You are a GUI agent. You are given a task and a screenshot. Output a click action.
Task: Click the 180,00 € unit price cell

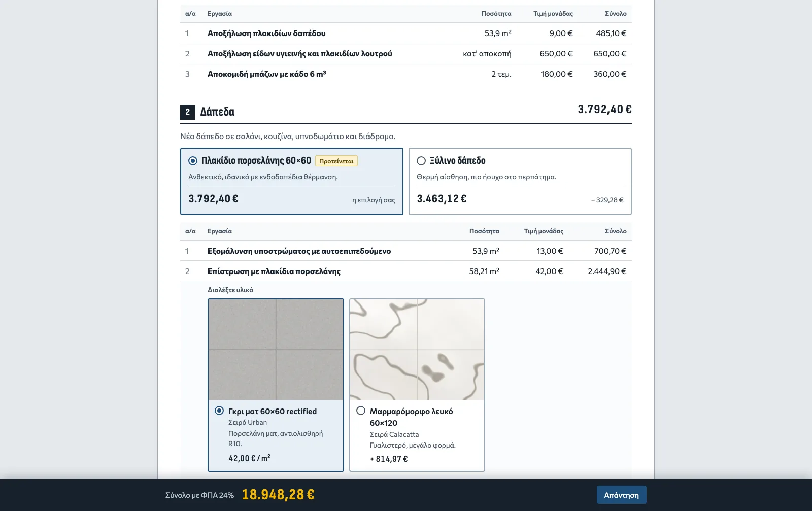tap(556, 74)
